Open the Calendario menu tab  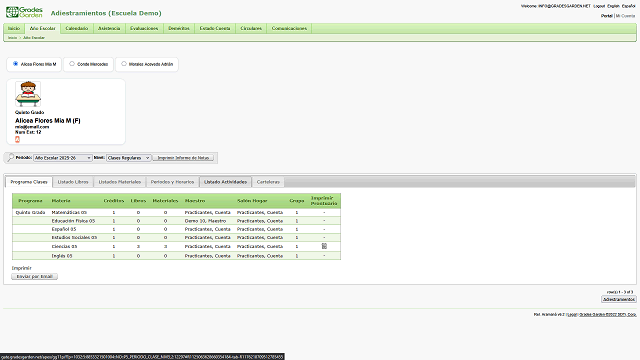point(77,29)
